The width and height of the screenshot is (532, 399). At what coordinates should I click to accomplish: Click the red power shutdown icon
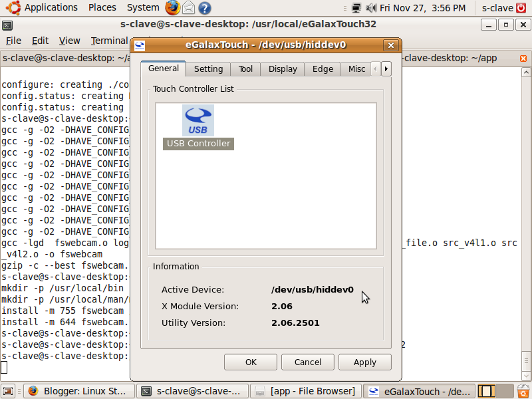pos(521,8)
